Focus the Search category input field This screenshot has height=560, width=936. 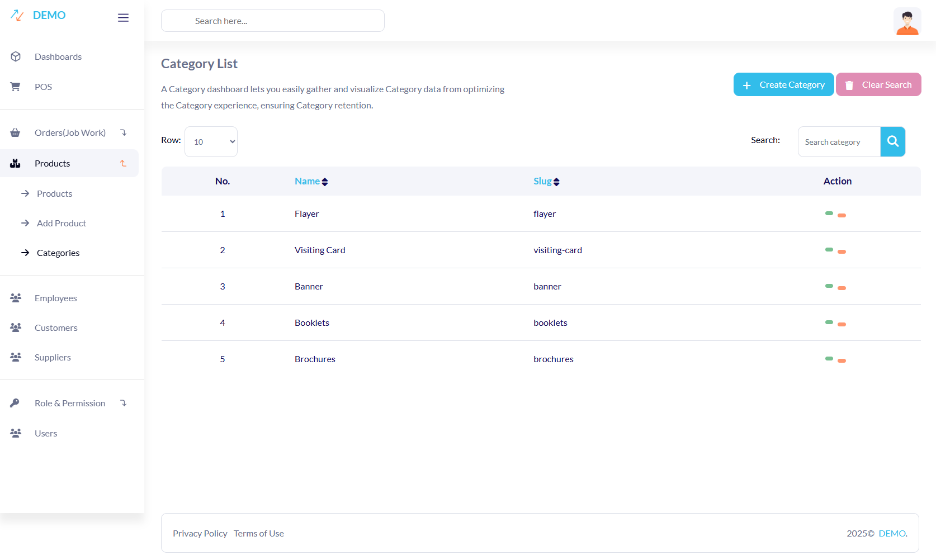pyautogui.click(x=839, y=142)
